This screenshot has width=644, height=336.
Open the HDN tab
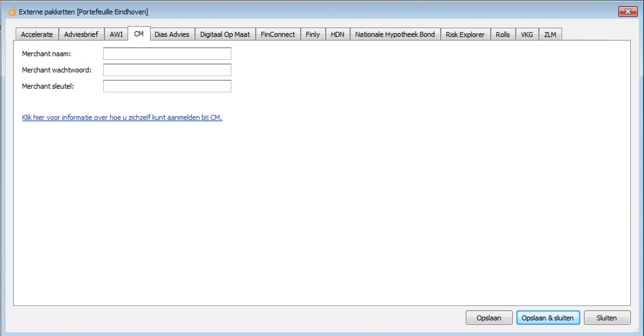[x=338, y=34]
